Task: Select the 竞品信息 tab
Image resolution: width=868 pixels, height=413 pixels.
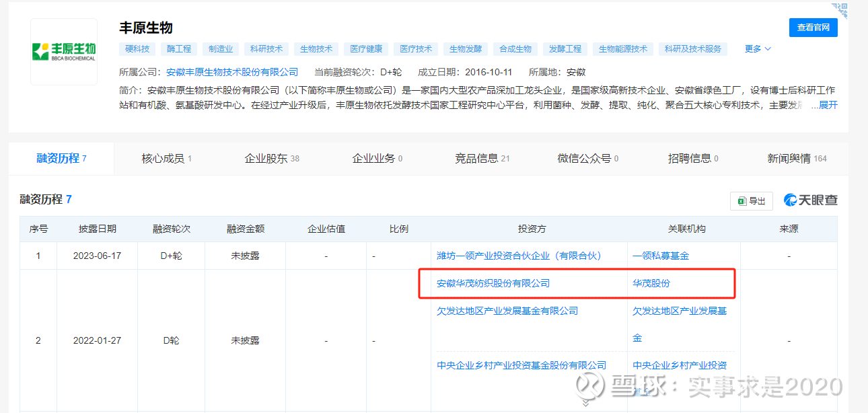Action: click(482, 159)
